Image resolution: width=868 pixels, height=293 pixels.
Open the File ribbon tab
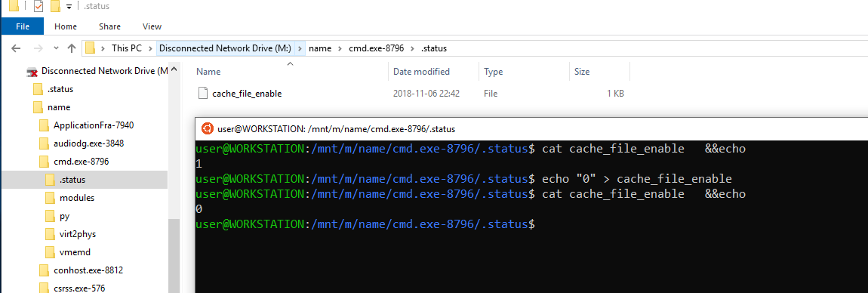tap(22, 26)
